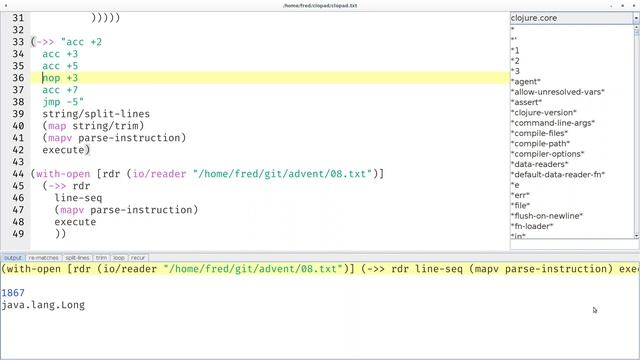Click the window title /home/fred/clopad/clopad.txt
Viewport: 640px width, 360px height.
click(x=320, y=6)
